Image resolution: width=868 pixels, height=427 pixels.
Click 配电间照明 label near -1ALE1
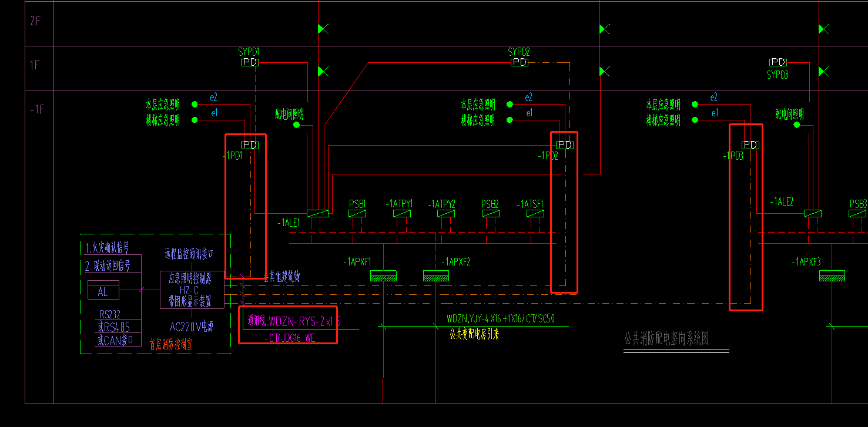click(x=289, y=114)
